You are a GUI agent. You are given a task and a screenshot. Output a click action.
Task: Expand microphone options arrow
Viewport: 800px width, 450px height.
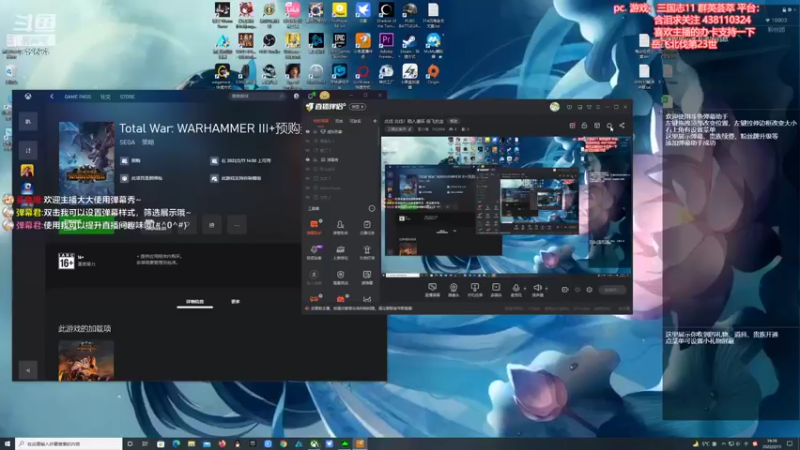pos(525,289)
